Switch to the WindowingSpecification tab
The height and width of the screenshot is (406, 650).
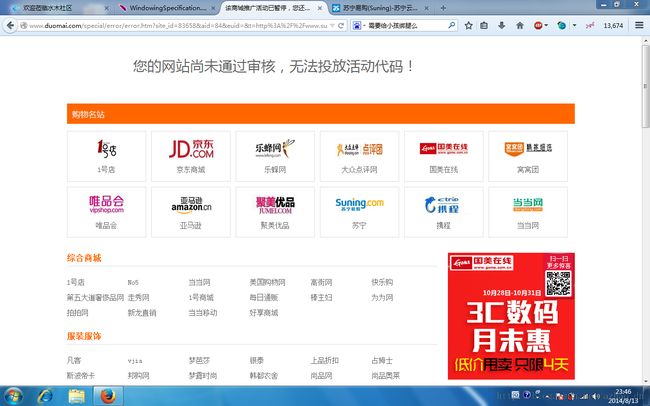[x=167, y=8]
